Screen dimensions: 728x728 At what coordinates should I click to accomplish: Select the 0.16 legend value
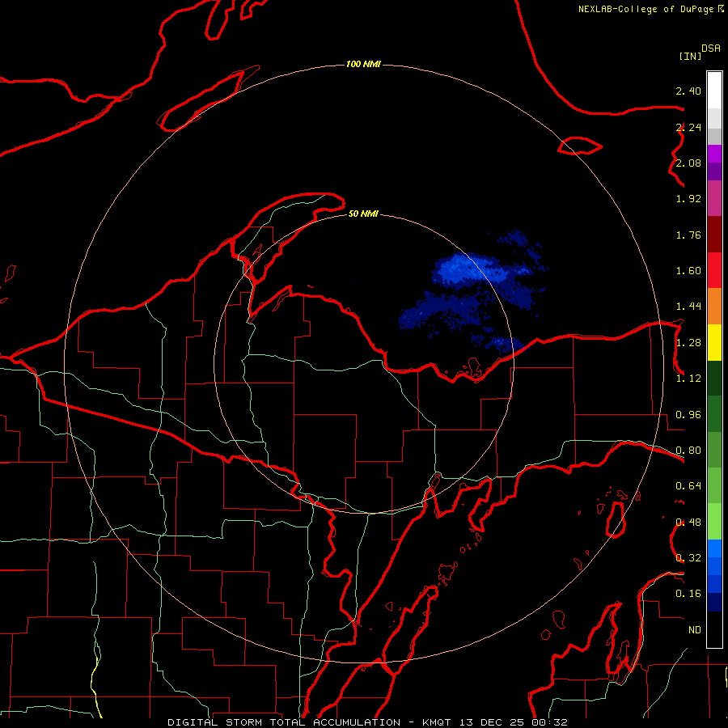click(x=688, y=594)
